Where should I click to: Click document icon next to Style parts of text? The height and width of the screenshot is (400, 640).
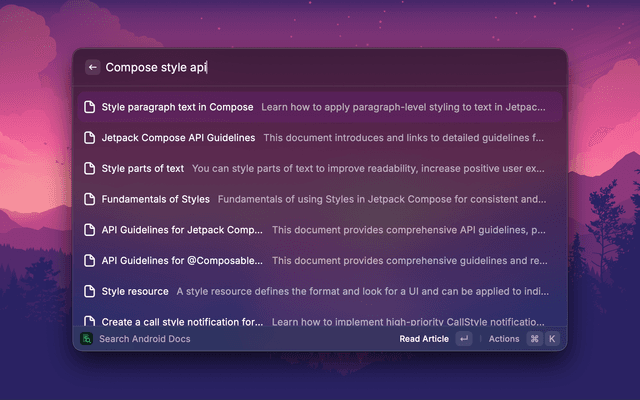coord(89,168)
